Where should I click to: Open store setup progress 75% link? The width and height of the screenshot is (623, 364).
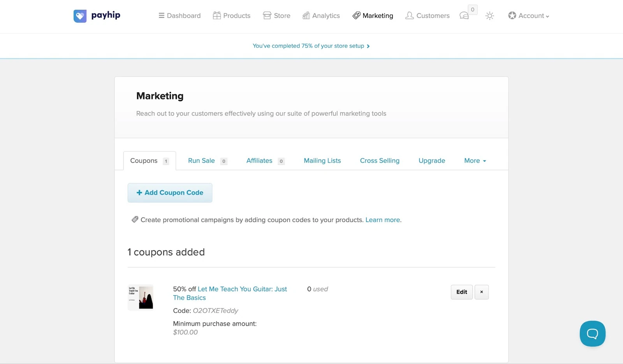[x=311, y=46]
